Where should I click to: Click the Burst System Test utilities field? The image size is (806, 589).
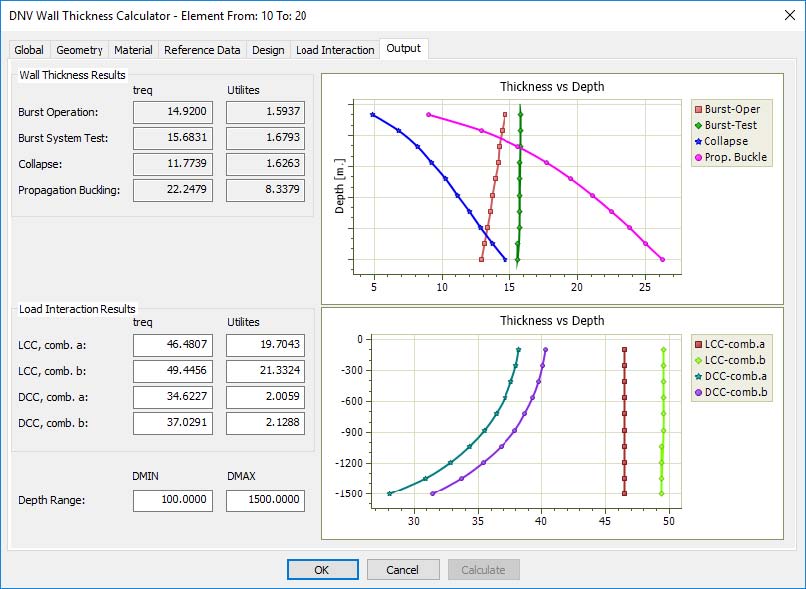[265, 138]
